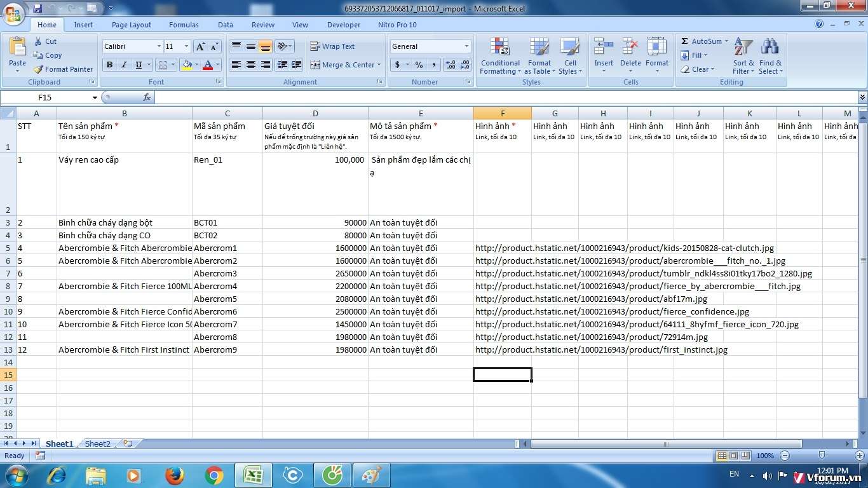Switch to the Formulas ribbon tab
The image size is (868, 488).
(184, 25)
